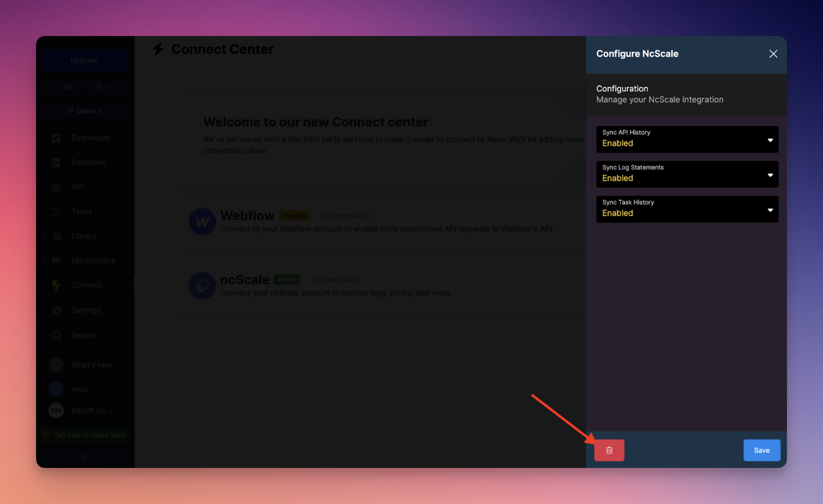
Task: Open Tasks in the sidebar
Action: [81, 211]
